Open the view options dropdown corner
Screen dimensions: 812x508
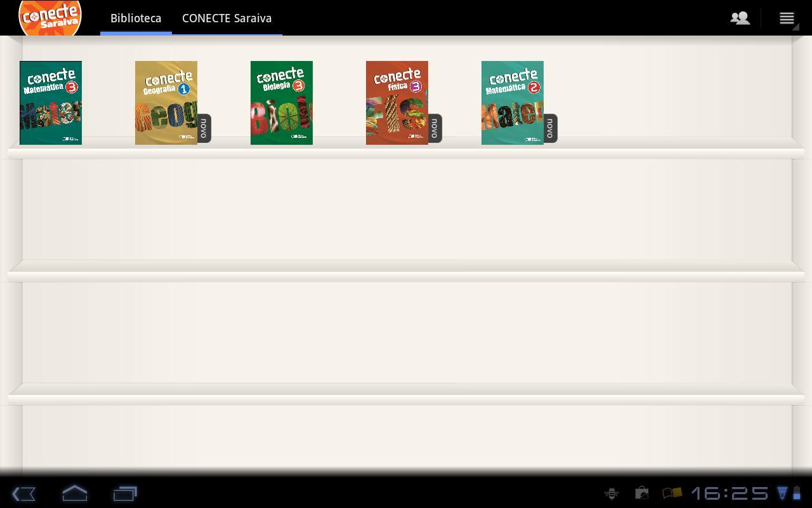coord(796,27)
